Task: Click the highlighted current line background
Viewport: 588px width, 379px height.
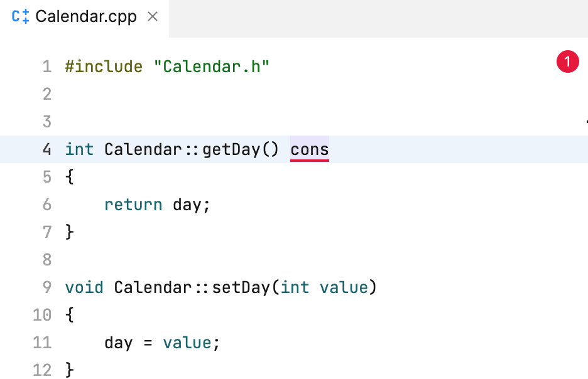Action: click(440, 149)
